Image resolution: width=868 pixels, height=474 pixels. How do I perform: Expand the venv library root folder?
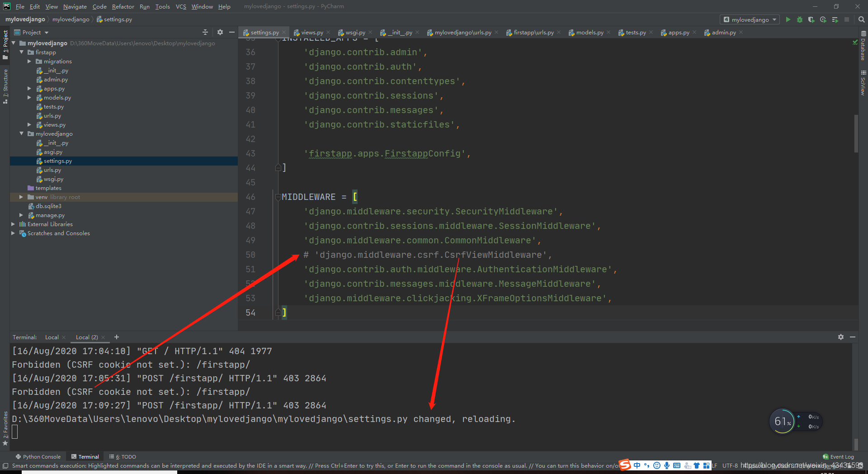[21, 197]
